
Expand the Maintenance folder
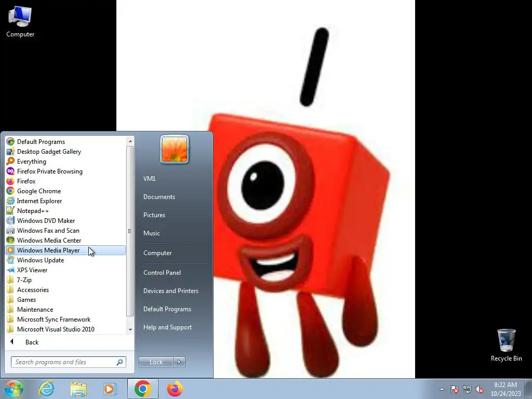[65, 310]
